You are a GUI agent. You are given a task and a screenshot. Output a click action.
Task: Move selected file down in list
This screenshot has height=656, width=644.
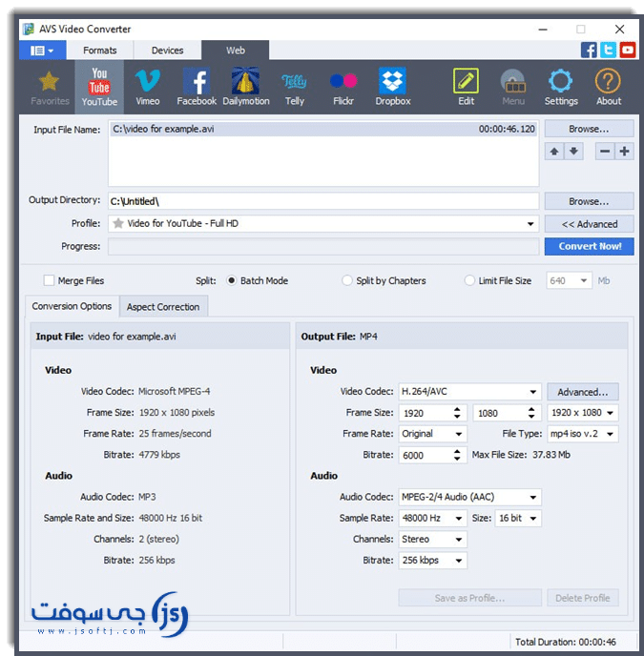(x=573, y=151)
